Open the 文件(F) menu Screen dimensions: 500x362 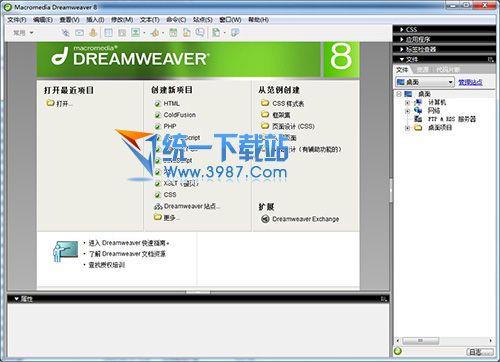pos(17,20)
